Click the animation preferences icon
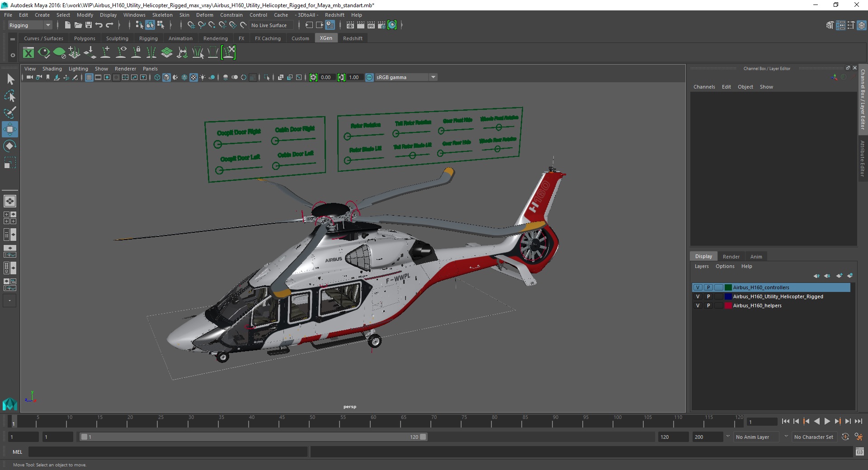868x470 pixels. coord(858,437)
